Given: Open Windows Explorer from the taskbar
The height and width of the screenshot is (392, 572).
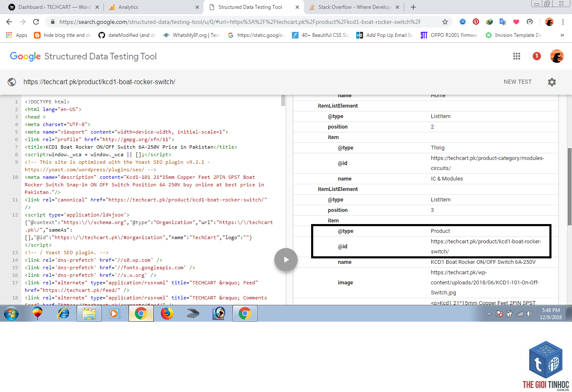Looking at the screenshot, I should point(89,313).
